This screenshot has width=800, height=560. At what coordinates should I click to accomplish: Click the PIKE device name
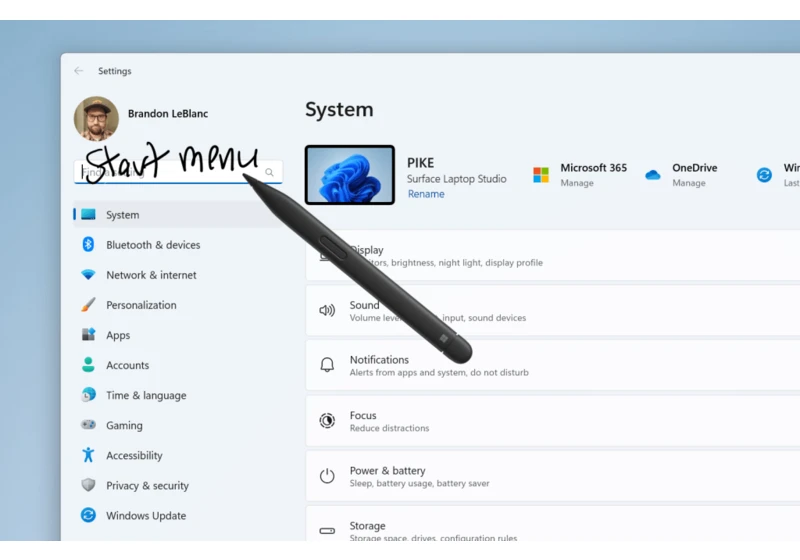pos(420,163)
